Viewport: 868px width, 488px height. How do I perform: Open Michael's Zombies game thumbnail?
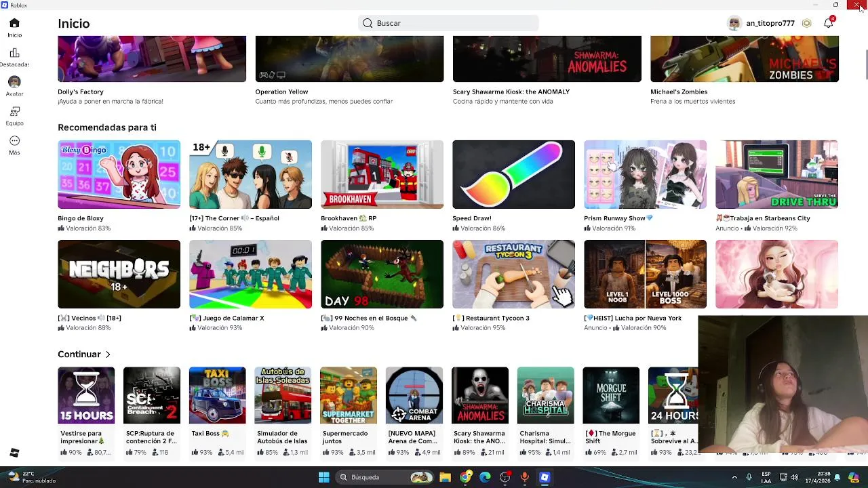click(x=745, y=59)
